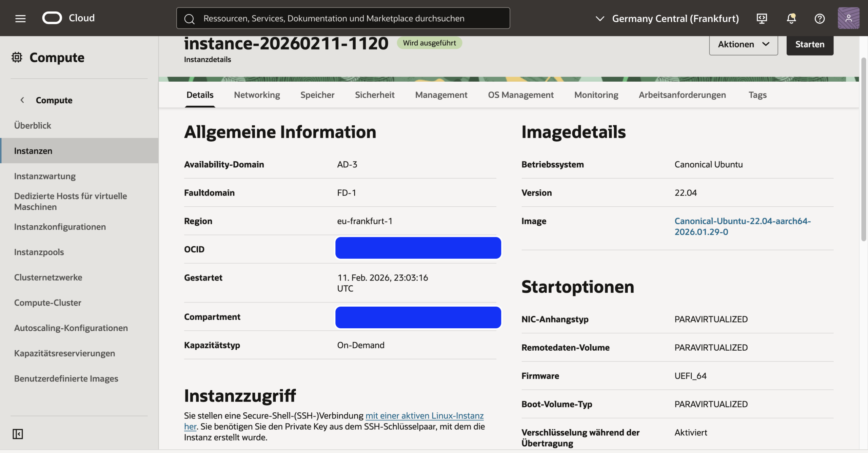Click the vertical page scrollbar
This screenshot has height=453, width=868.
click(864, 149)
